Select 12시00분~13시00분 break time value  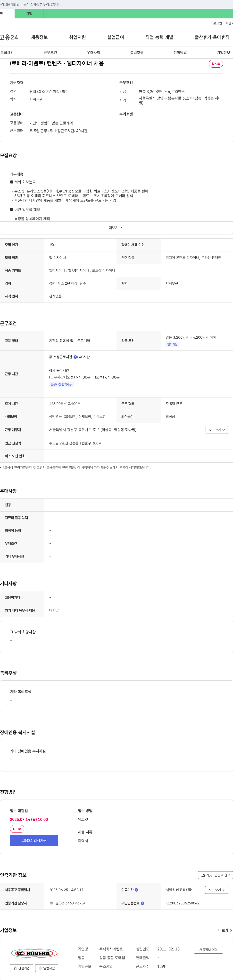tap(65, 404)
